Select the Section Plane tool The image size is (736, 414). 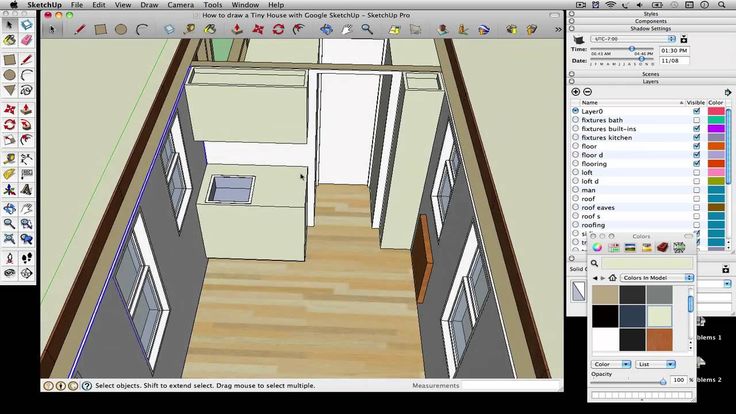27,273
